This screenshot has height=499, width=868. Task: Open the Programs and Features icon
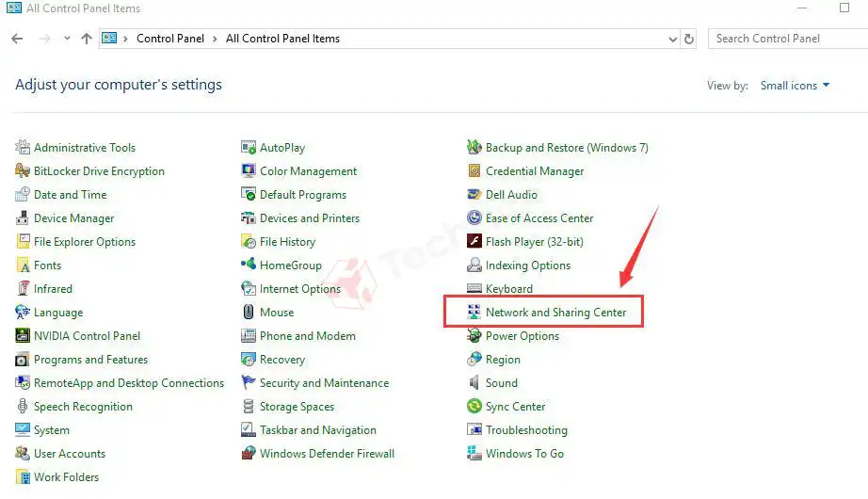23,360
